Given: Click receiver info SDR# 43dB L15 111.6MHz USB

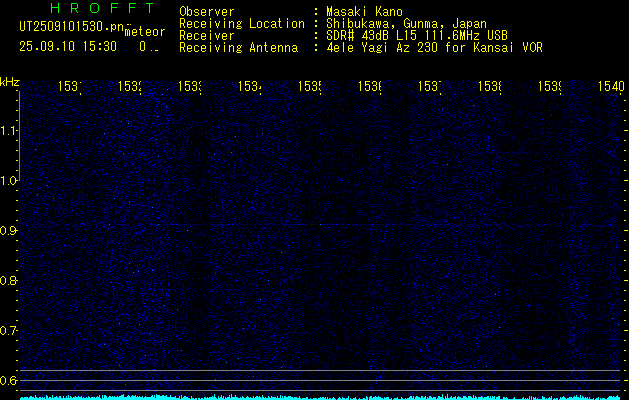Looking at the screenshot, I should (417, 36).
